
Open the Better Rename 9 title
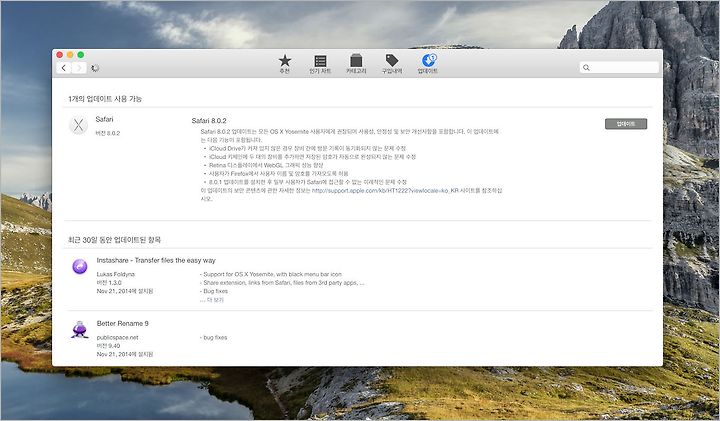pos(123,324)
